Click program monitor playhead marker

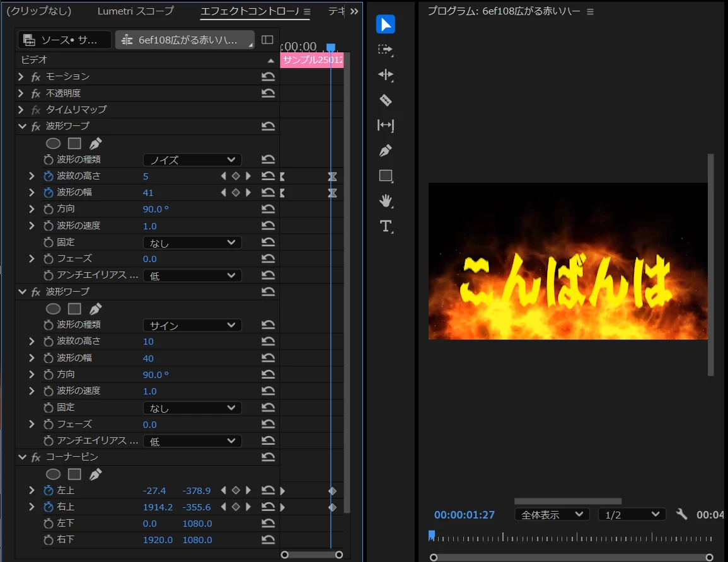click(432, 536)
